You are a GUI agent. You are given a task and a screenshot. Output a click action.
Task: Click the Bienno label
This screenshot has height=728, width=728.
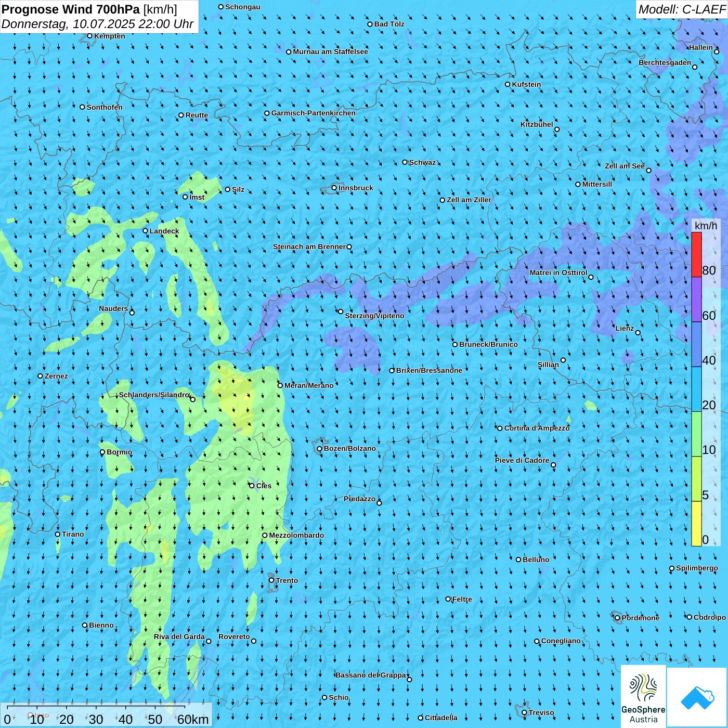click(101, 625)
